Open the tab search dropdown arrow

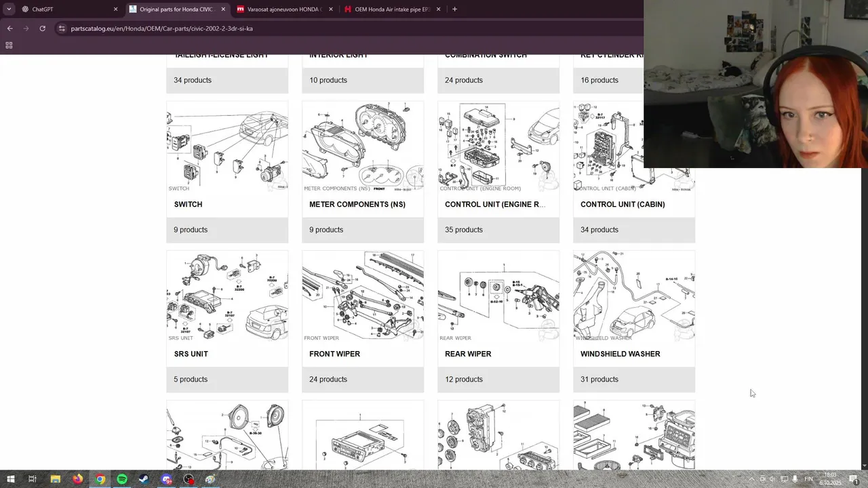9,9
